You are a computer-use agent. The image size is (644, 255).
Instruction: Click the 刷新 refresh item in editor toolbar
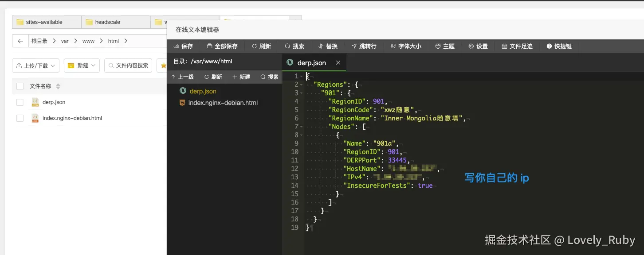click(261, 46)
